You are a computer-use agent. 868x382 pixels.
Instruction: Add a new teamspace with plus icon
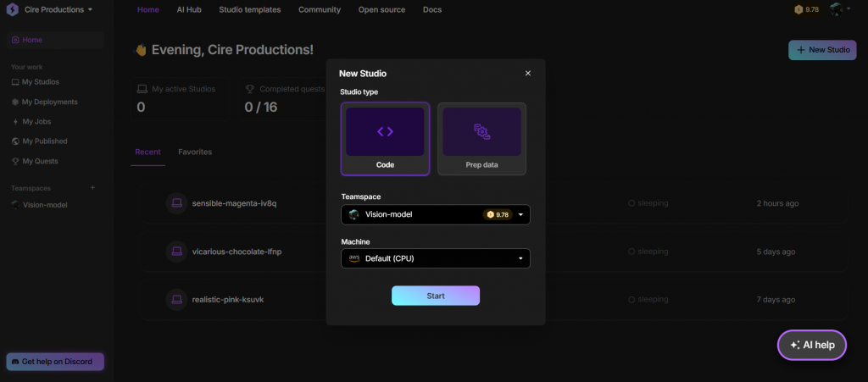[x=93, y=187]
